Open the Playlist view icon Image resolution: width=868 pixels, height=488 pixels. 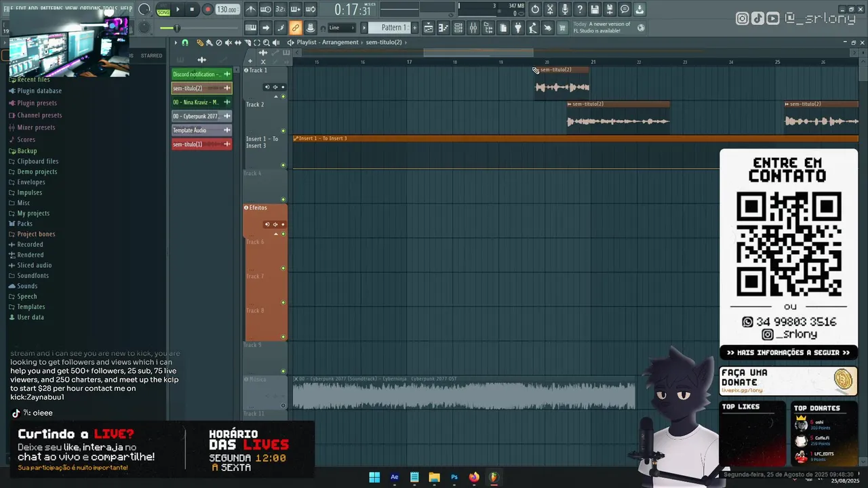[x=429, y=28]
